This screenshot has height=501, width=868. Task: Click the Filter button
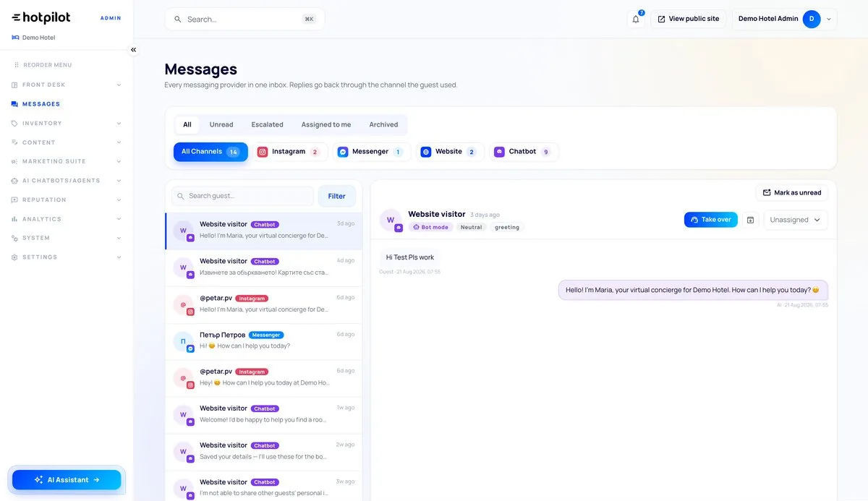(x=337, y=196)
